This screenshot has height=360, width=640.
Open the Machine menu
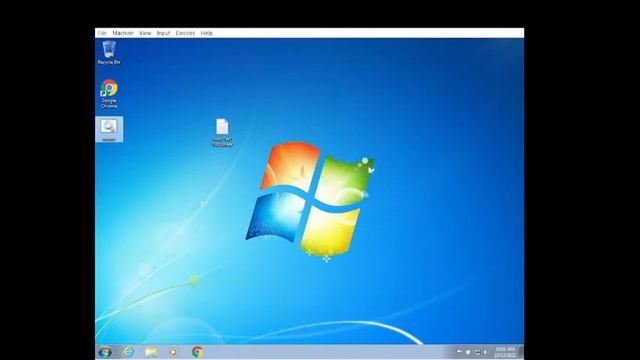pyautogui.click(x=123, y=33)
